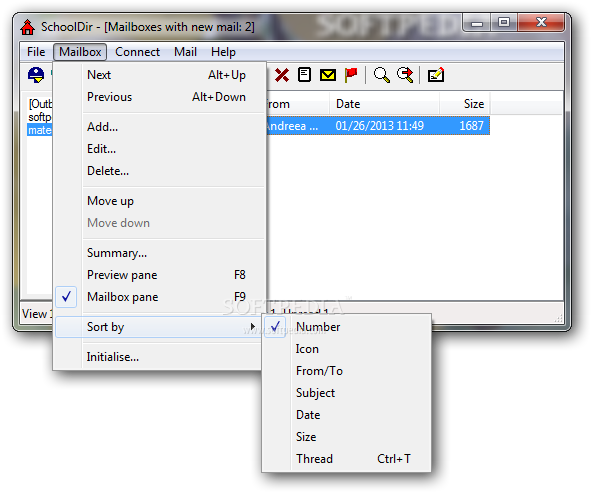592x493 pixels.
Task: Select the message dated 01/26/2013 11:49
Action: [379, 126]
